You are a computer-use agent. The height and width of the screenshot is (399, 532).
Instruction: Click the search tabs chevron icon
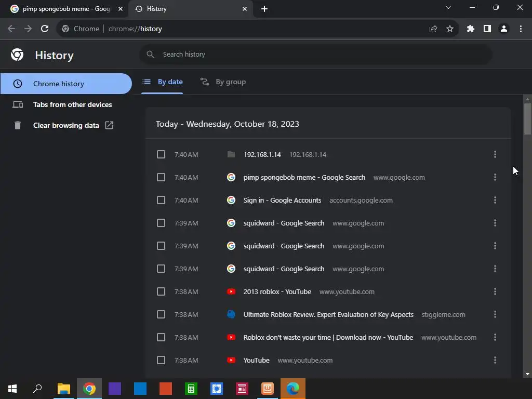click(x=448, y=7)
